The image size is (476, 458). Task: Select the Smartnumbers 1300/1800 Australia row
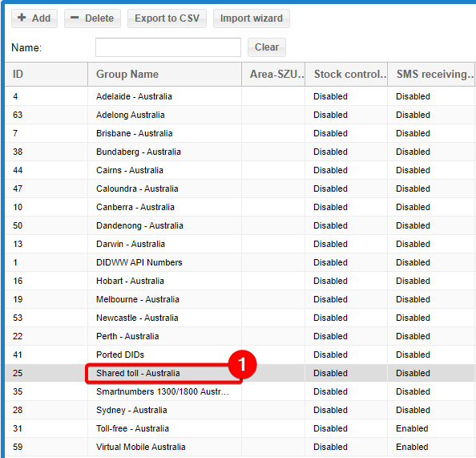(x=240, y=391)
